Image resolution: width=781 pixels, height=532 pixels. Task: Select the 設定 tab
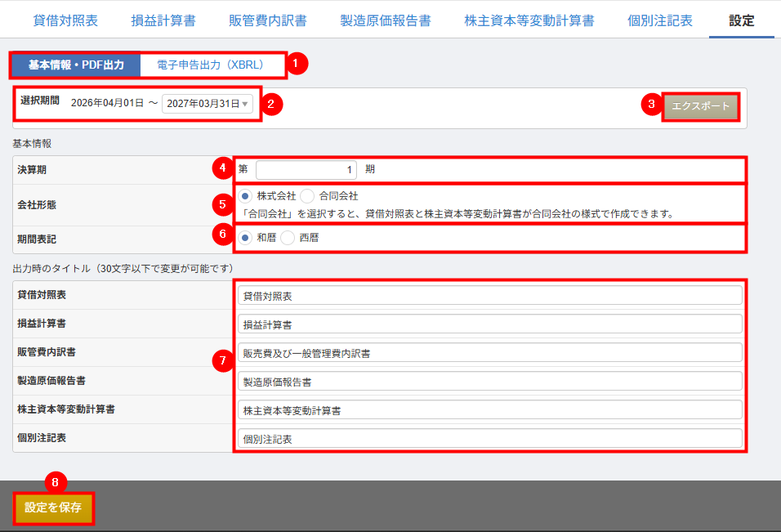[x=742, y=20]
